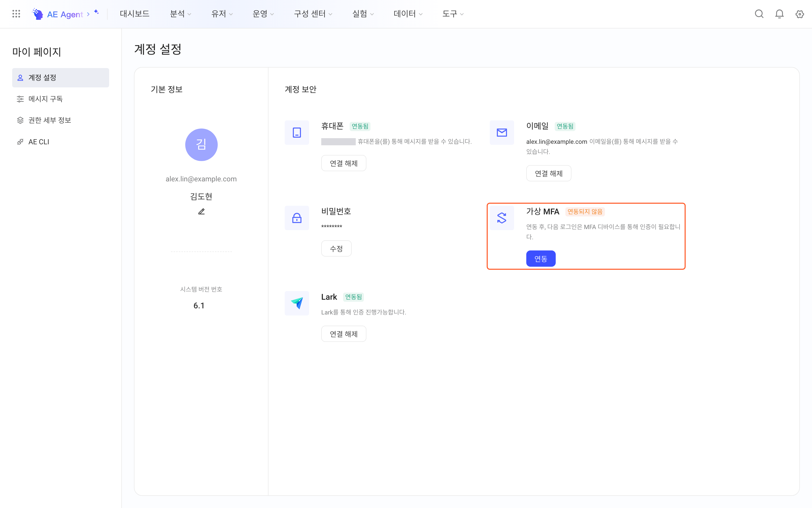The height and width of the screenshot is (508, 812).
Task: Click the 비밀번호 lock icon
Action: tap(297, 218)
